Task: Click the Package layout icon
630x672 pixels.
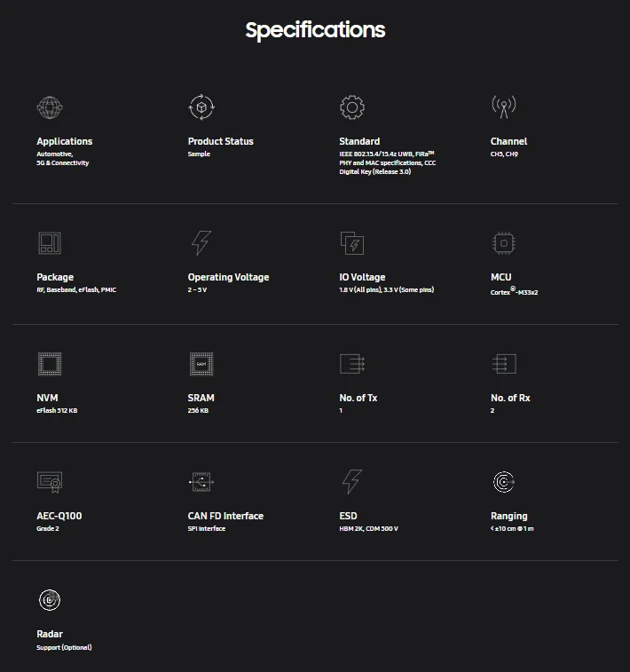Action: pyautogui.click(x=50, y=243)
